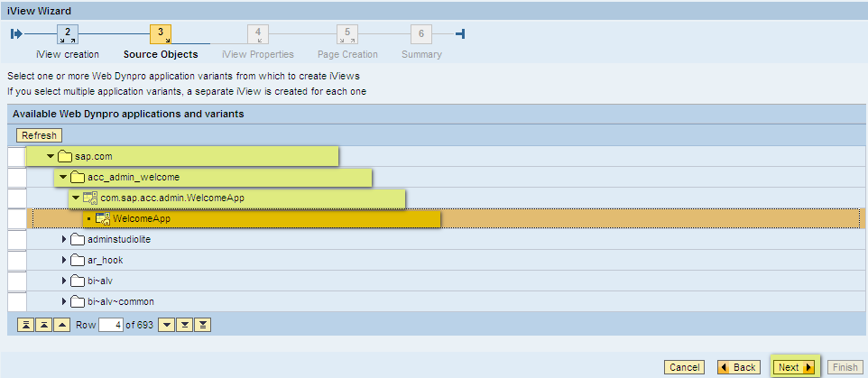Image resolution: width=868 pixels, height=378 pixels.
Task: Move up one row in the table
Action: [62, 326]
